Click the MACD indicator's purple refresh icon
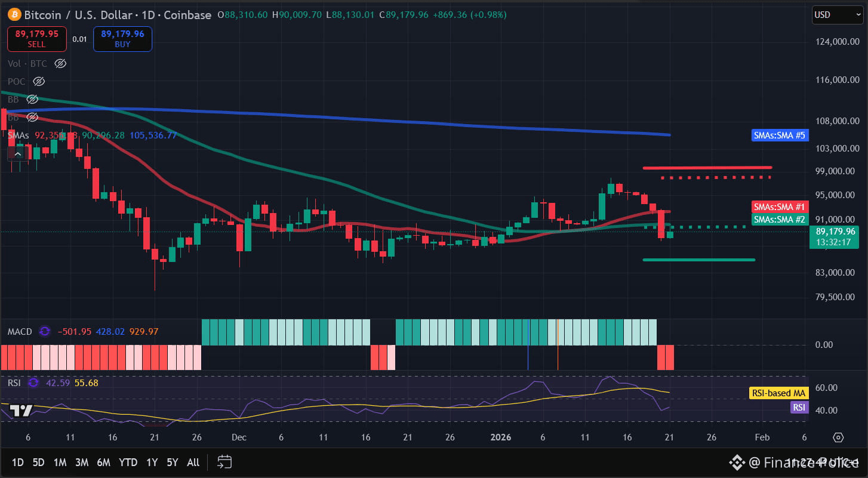 [44, 331]
